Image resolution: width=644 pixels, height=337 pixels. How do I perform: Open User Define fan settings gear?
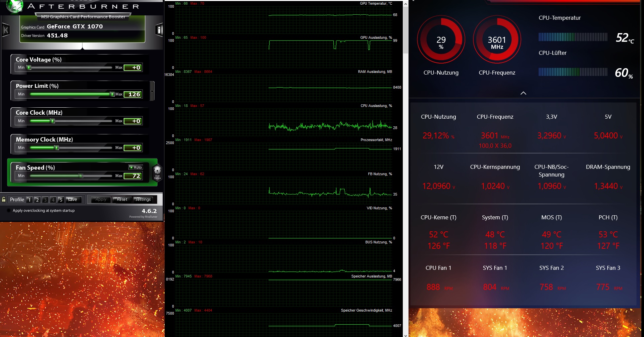click(x=157, y=172)
